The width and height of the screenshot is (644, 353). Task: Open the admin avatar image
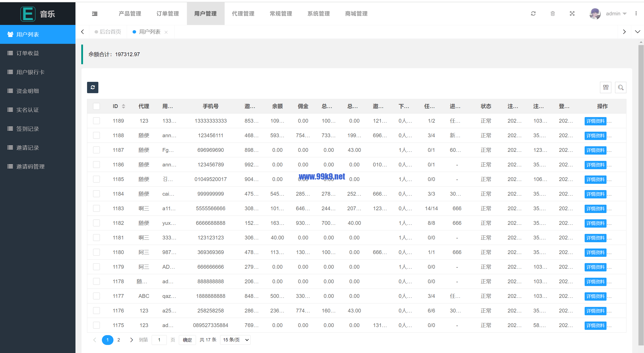(595, 14)
